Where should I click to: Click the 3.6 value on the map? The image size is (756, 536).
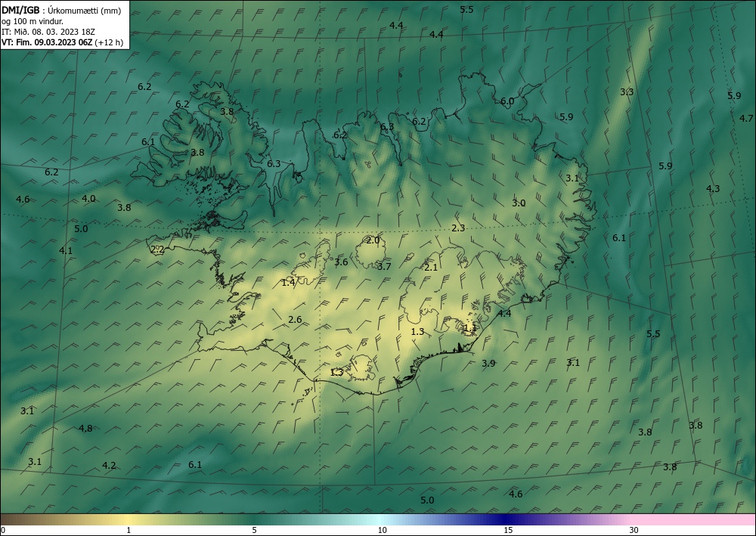[342, 262]
